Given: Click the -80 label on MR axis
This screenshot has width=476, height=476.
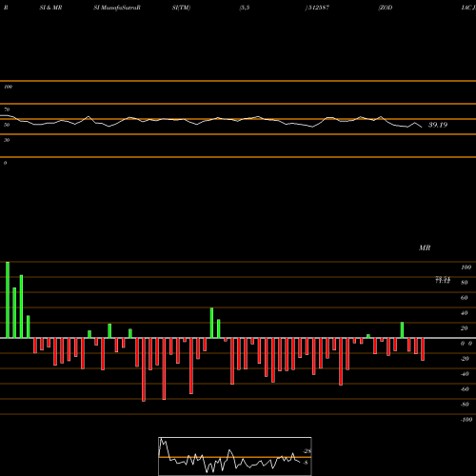Looking at the screenshot, I should [x=465, y=405].
